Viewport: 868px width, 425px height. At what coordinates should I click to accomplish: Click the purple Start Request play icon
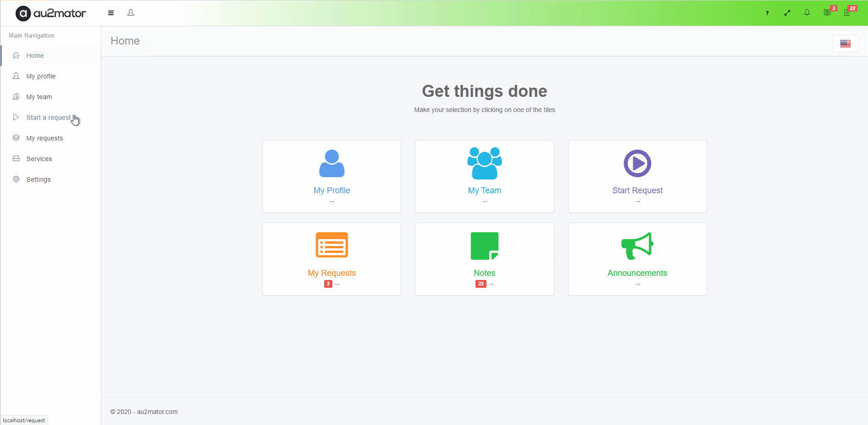coord(637,163)
